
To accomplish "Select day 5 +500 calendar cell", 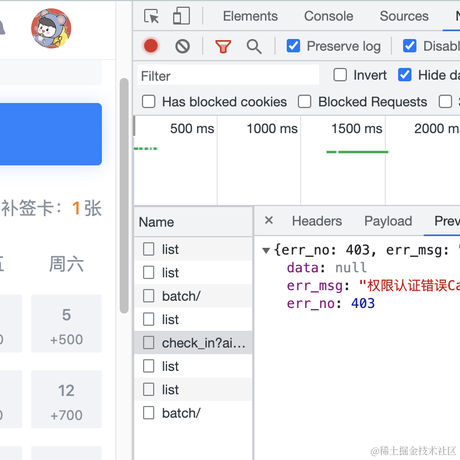I will point(66,323).
